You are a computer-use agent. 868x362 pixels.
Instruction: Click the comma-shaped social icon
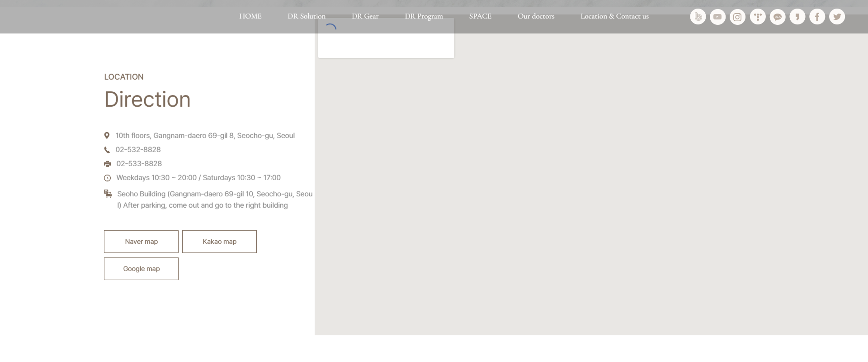797,17
